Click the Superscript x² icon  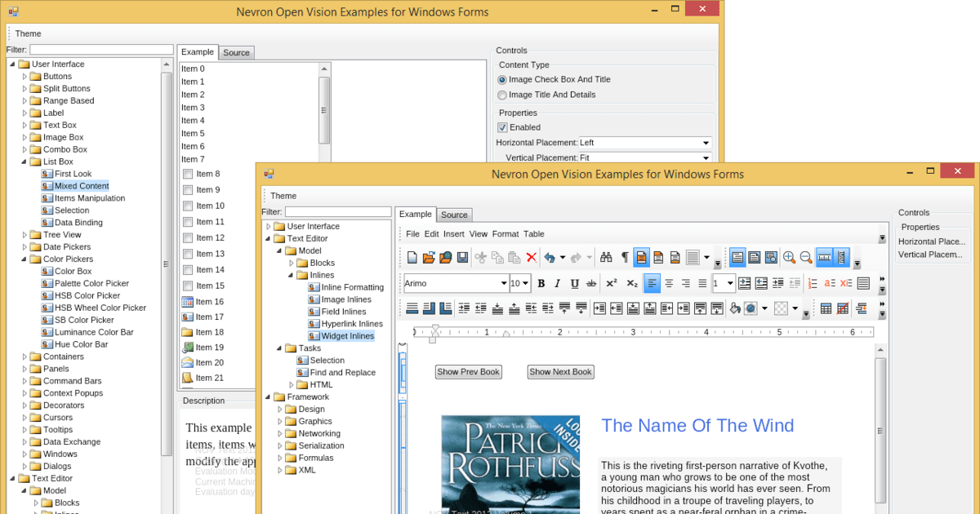[611, 283]
